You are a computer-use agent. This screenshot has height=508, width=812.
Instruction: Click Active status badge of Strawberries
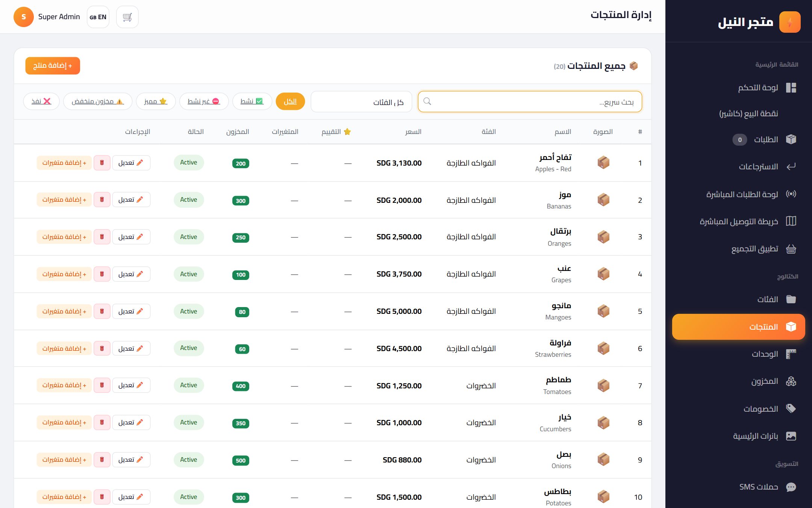click(x=189, y=348)
